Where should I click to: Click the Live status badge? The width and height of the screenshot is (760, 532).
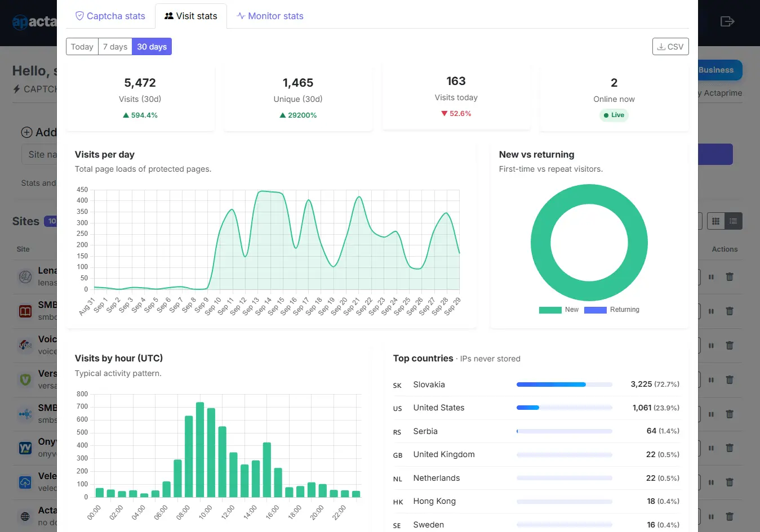(x=614, y=115)
